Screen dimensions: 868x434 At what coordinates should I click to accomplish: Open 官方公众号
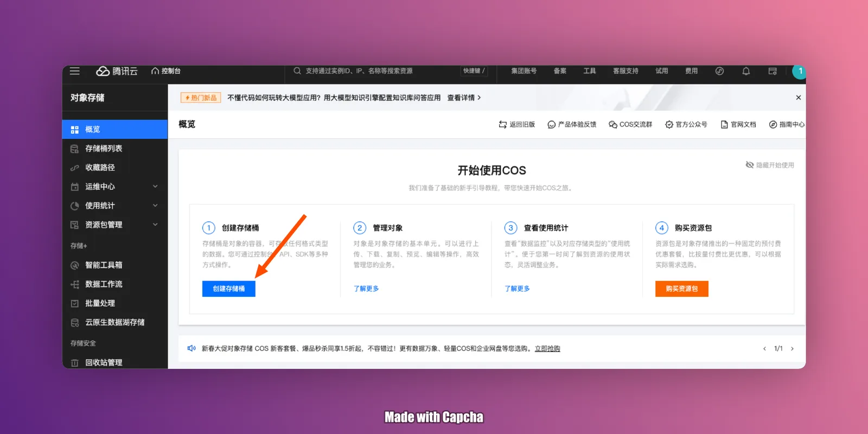[686, 124]
